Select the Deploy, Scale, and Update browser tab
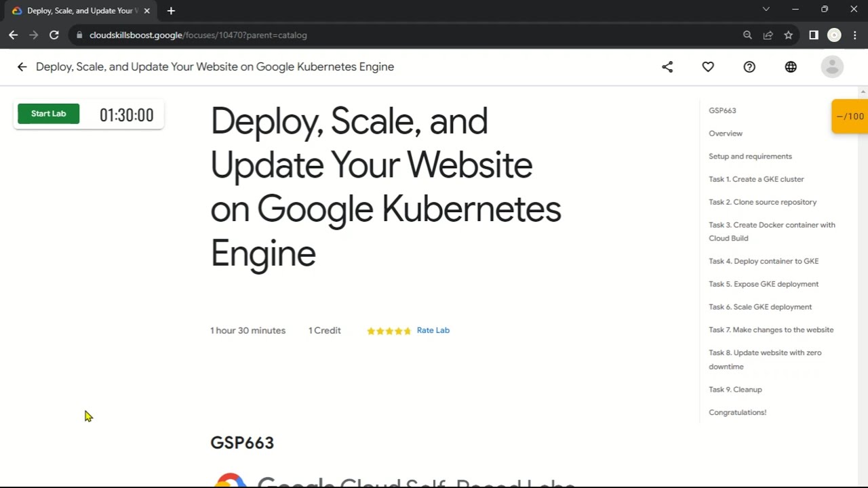 (81, 11)
